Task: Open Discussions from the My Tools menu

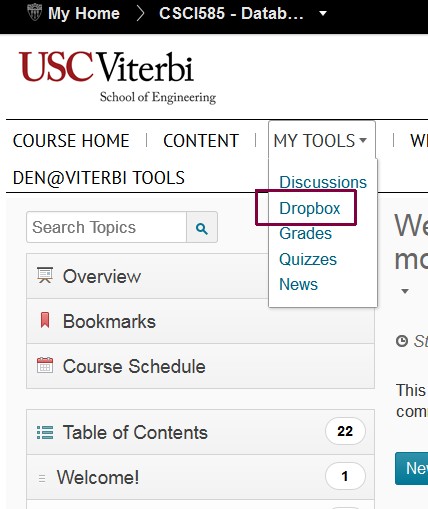Action: 323,182
